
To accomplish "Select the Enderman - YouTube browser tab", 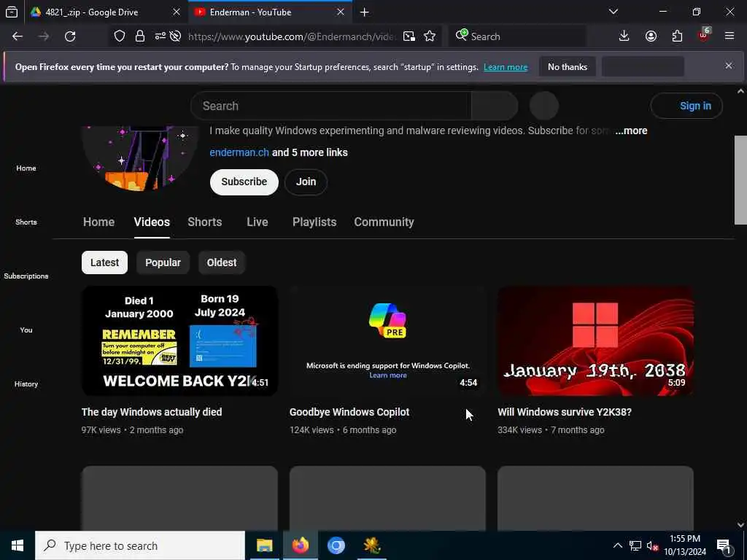I will [x=270, y=12].
